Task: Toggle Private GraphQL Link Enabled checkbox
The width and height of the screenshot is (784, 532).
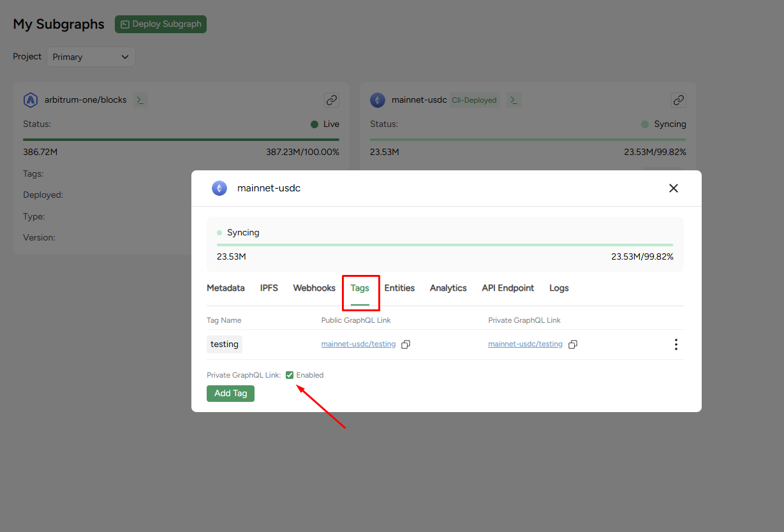Action: tap(290, 375)
